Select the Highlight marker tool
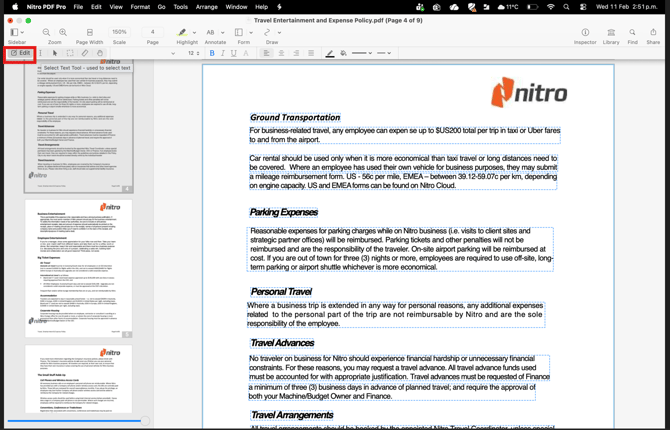 click(x=182, y=32)
